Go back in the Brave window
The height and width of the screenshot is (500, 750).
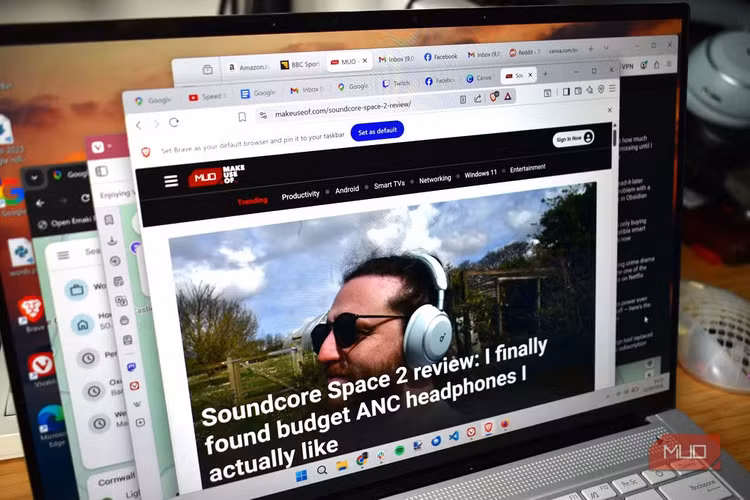pos(139,125)
